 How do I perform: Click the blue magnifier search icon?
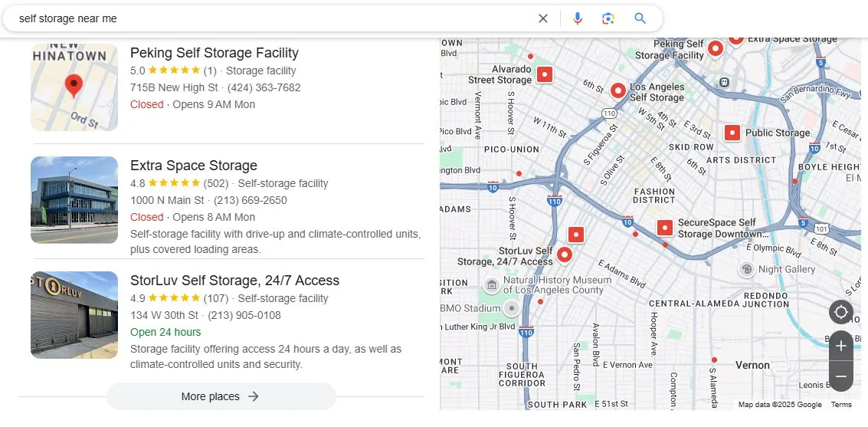(640, 18)
